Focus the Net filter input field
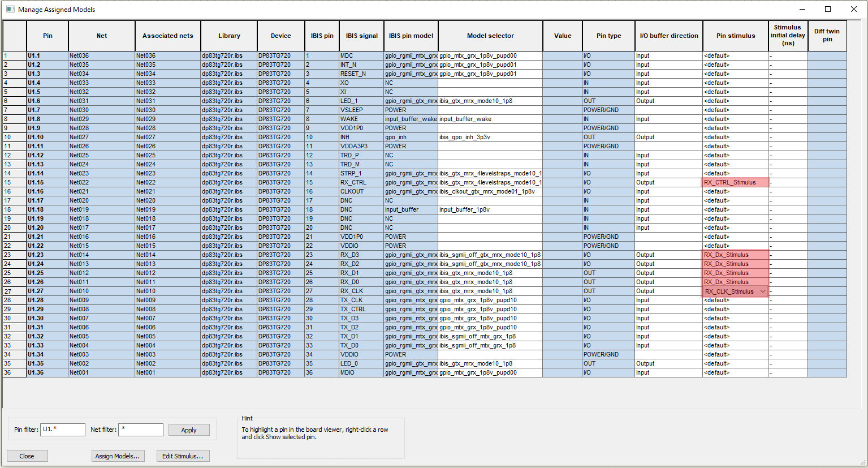 coord(141,430)
